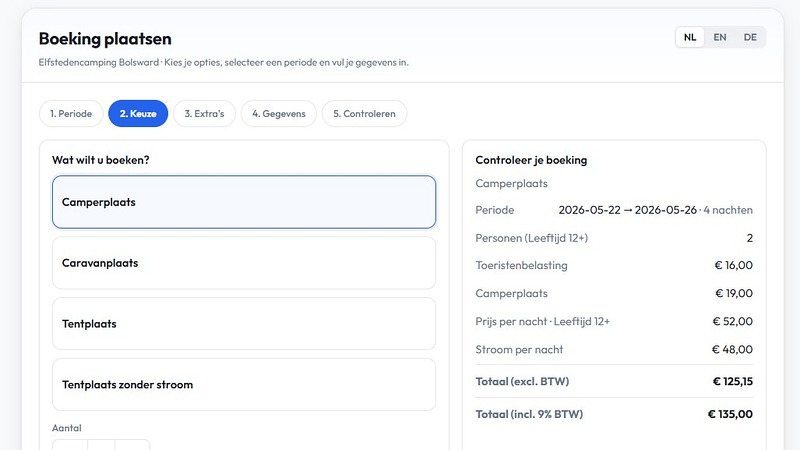Open the 3. Extra's step

tap(204, 114)
